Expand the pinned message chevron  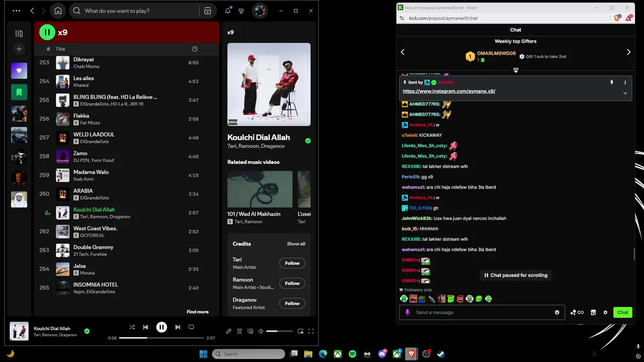pos(625,93)
